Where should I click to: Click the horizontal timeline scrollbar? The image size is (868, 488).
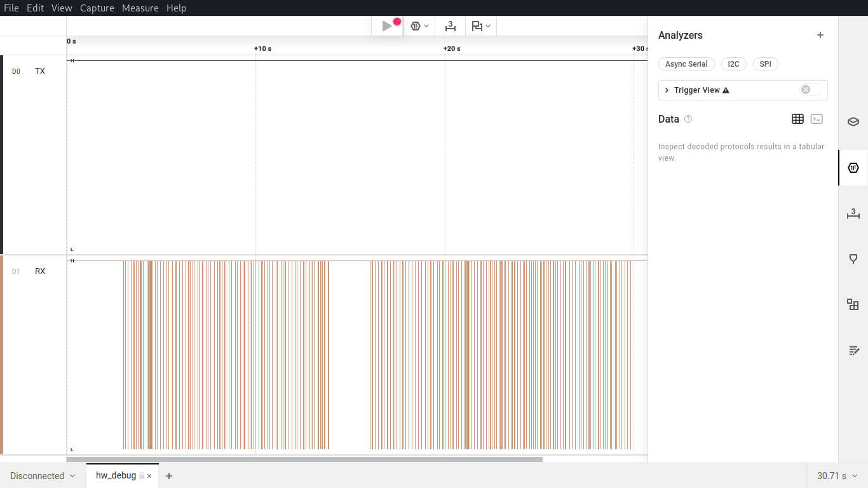pos(304,459)
